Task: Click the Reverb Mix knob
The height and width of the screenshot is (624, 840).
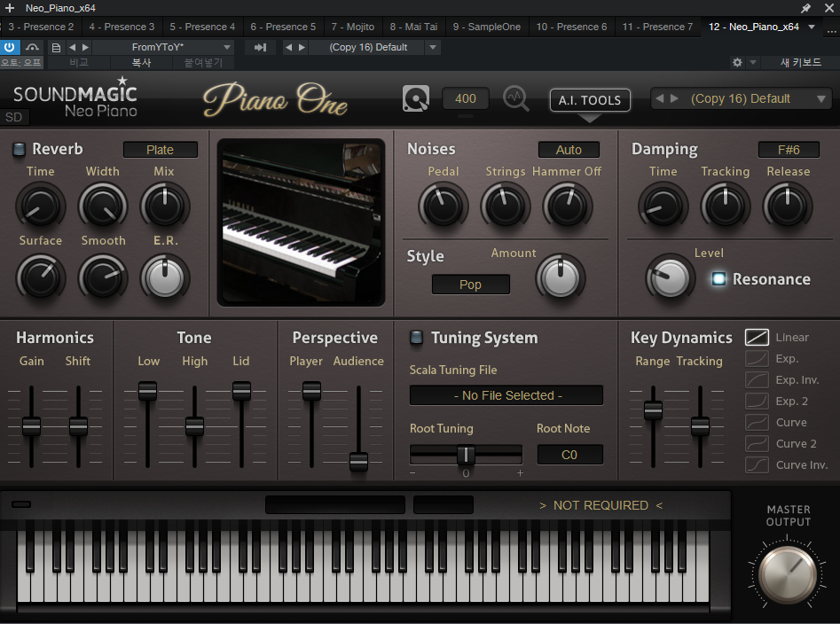Action: click(x=165, y=207)
